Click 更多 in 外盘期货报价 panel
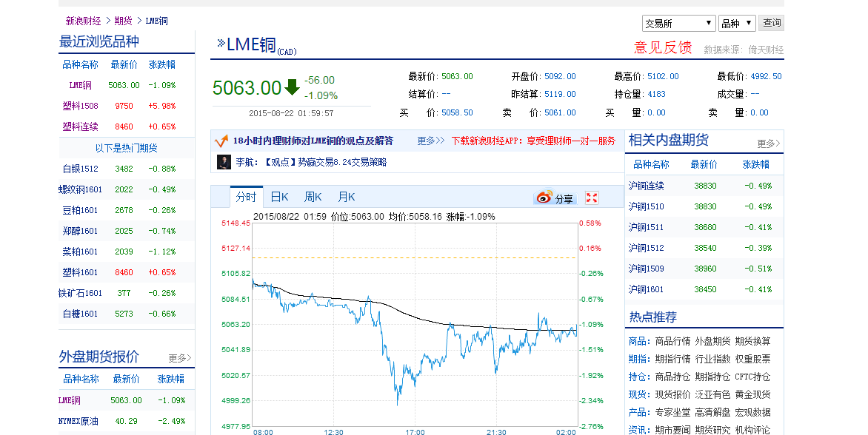868x435 pixels. tap(180, 358)
